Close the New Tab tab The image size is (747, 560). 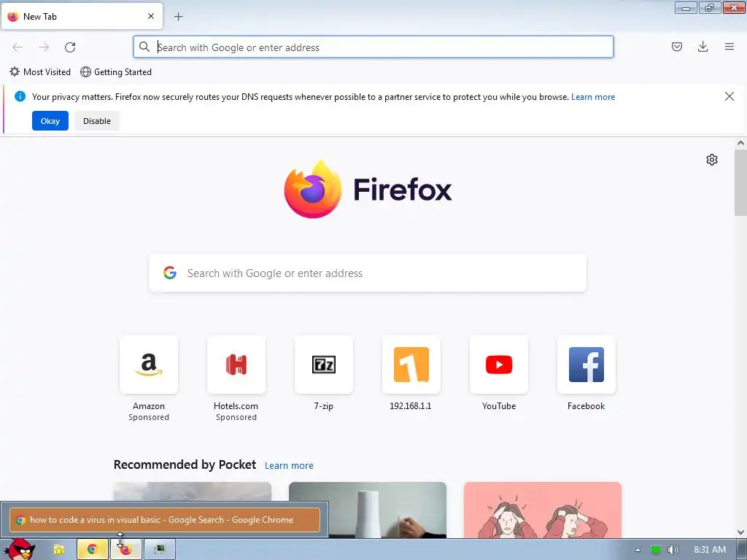tap(151, 16)
